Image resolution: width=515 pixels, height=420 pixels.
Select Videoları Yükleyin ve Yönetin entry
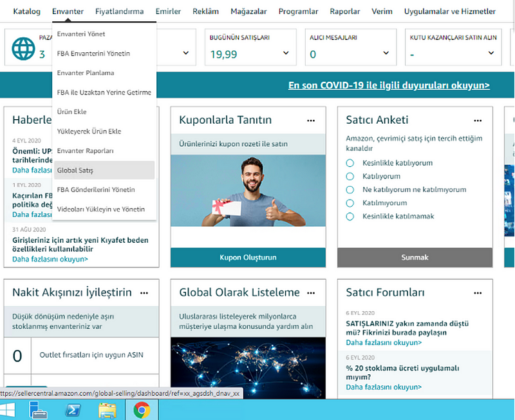104,209
